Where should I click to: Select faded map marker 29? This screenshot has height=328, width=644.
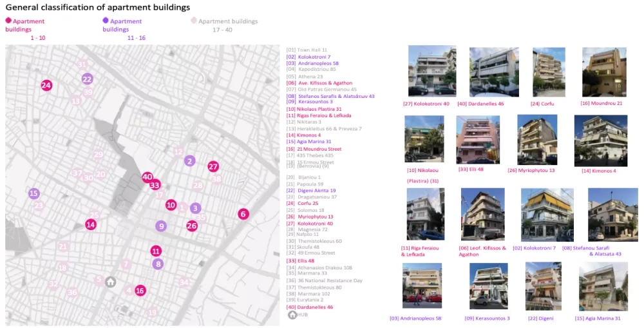pyautogui.click(x=98, y=155)
